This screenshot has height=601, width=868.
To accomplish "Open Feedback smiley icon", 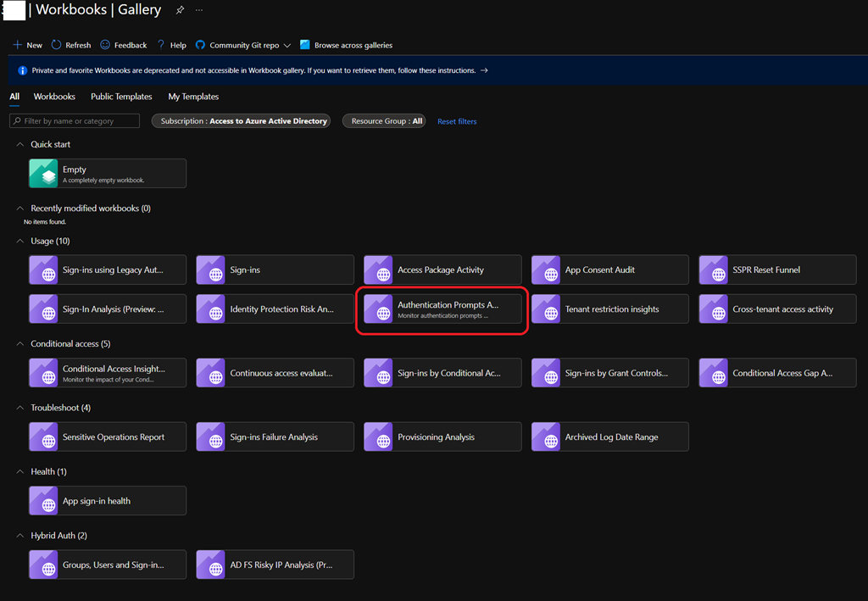I will click(x=105, y=45).
